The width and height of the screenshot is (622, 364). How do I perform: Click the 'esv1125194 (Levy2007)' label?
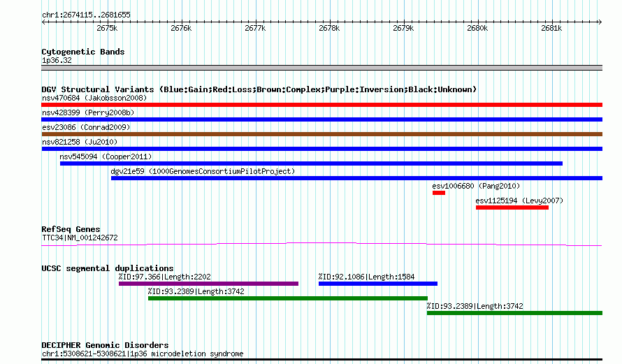pyautogui.click(x=519, y=201)
